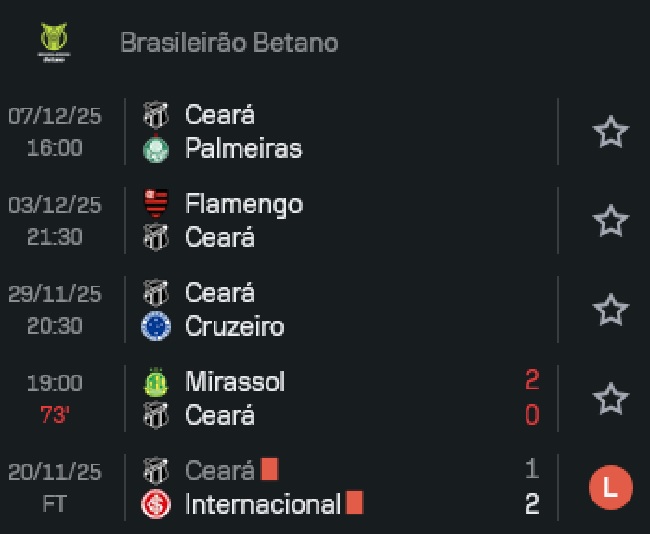Open the Internacional team name
This screenshot has width=650, height=534.
263,505
